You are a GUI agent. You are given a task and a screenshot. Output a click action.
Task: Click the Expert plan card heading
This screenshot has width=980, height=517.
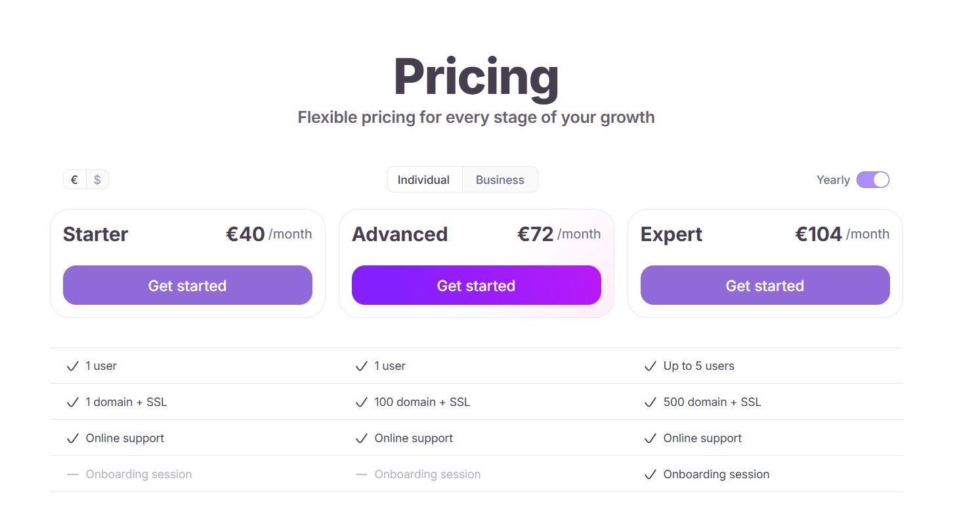[671, 235]
